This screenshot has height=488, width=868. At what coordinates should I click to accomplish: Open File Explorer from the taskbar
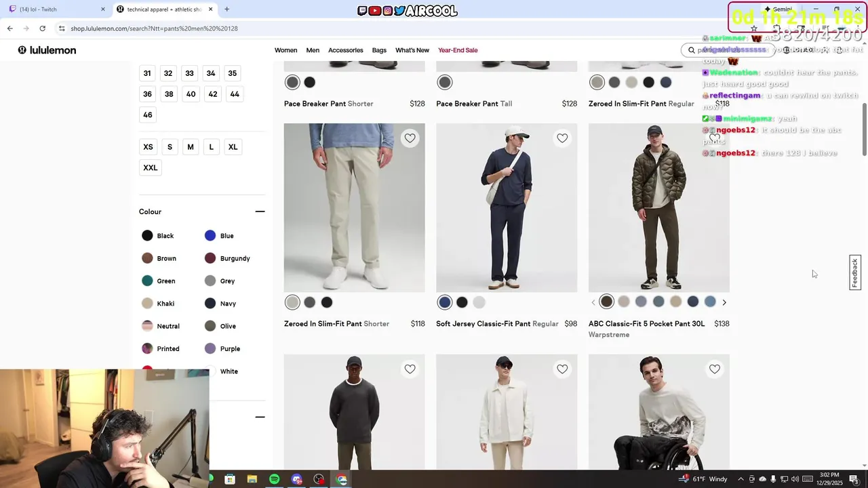[x=252, y=479]
